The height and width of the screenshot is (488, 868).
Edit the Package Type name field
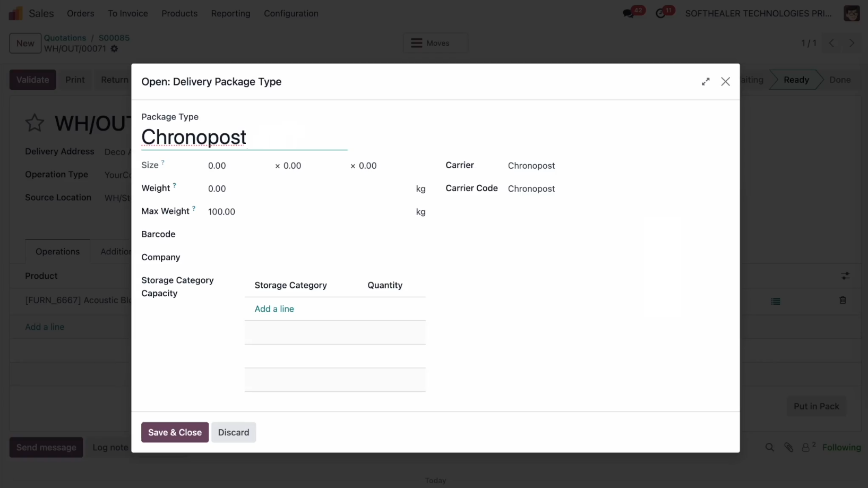[x=244, y=138]
